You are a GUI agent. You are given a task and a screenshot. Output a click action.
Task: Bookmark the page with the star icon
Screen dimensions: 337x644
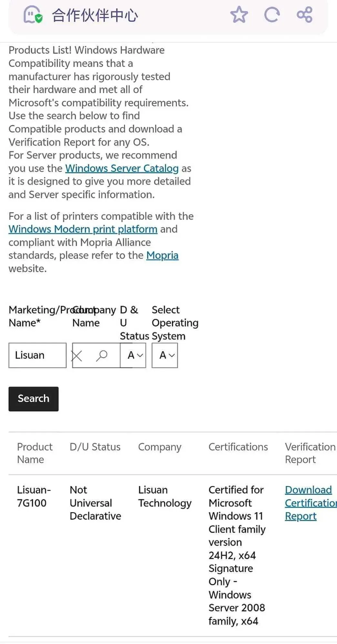239,15
